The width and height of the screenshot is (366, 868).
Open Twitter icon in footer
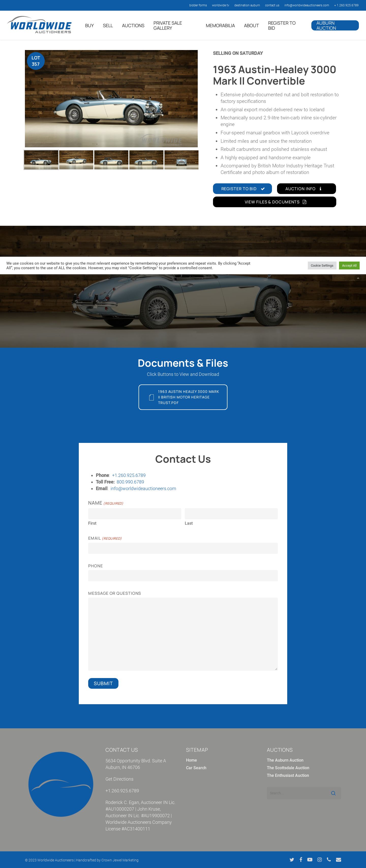pos(292,860)
